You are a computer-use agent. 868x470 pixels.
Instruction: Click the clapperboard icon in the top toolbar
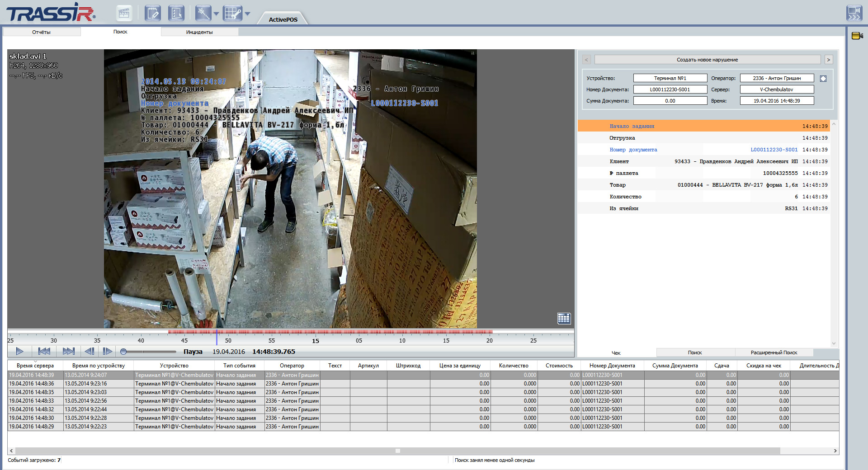[x=123, y=13]
